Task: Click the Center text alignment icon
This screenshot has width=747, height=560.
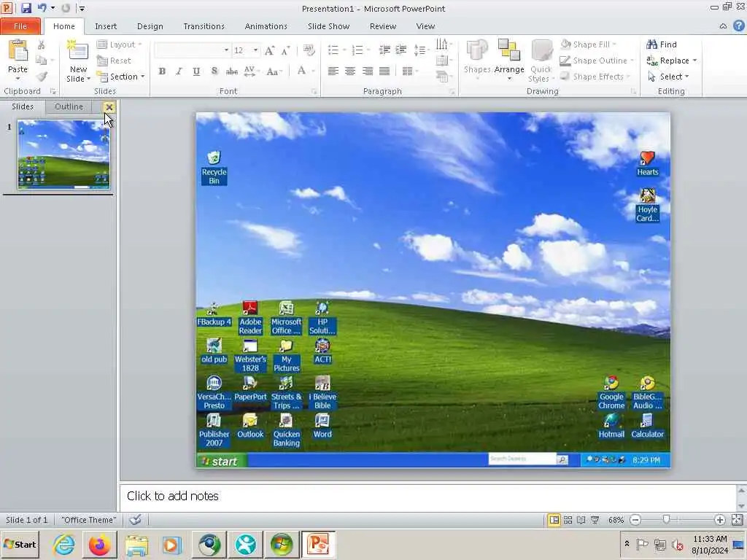Action: point(350,71)
